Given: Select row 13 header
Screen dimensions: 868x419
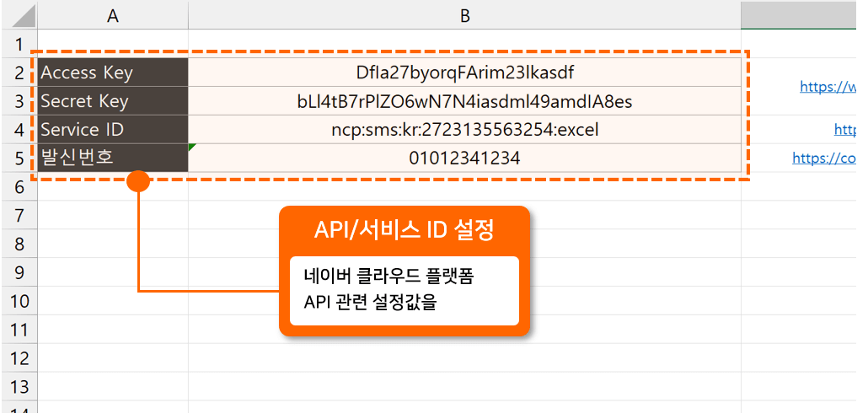Looking at the screenshot, I should pos(19,387).
